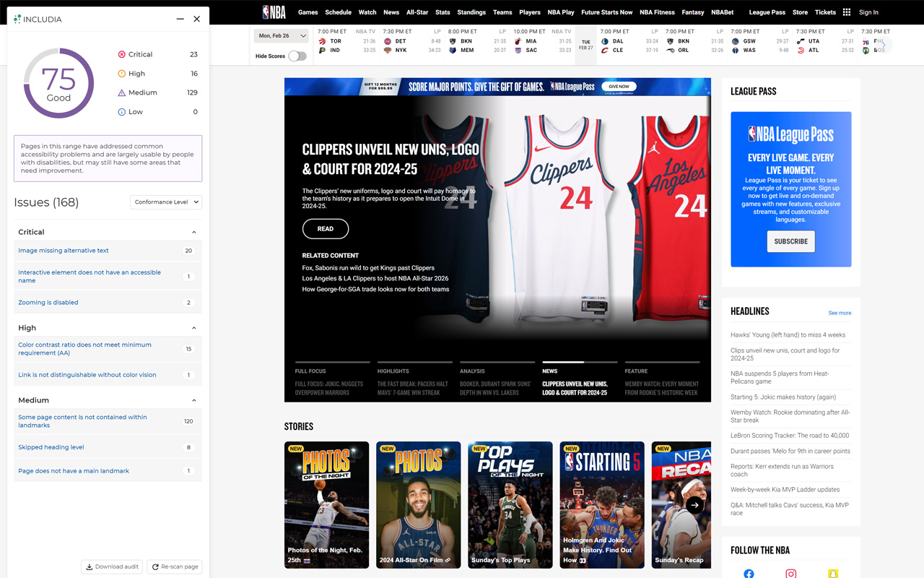Viewport: 924px width, 578px height.
Task: Open Link not distinguishable without color issue
Action: click(x=87, y=375)
